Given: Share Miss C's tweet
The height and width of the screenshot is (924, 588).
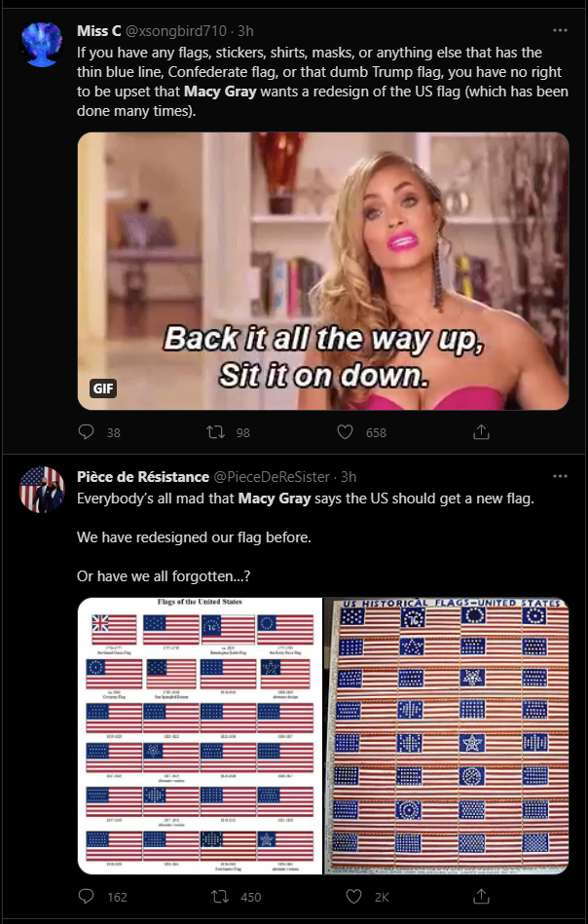Looking at the screenshot, I should pyautogui.click(x=481, y=432).
